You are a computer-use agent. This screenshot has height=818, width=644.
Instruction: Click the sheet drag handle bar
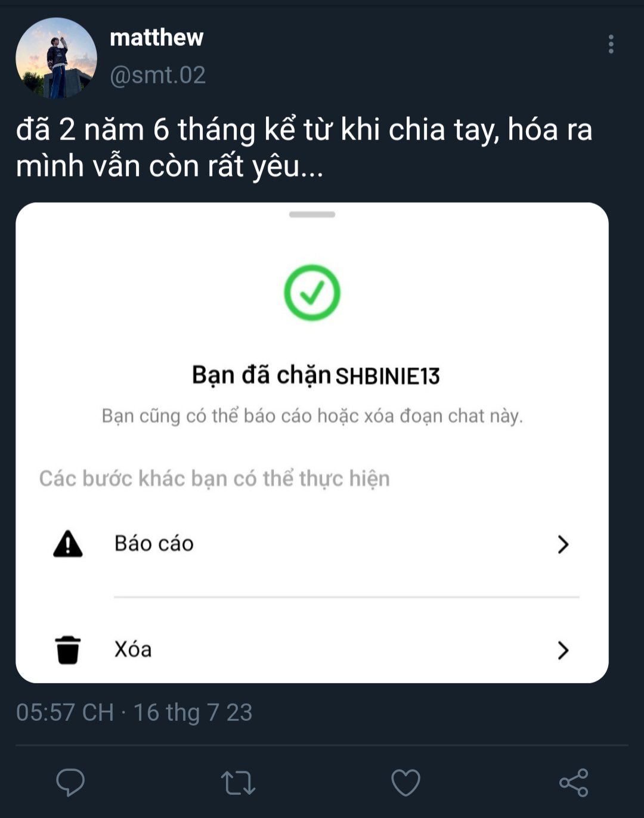[x=312, y=215]
